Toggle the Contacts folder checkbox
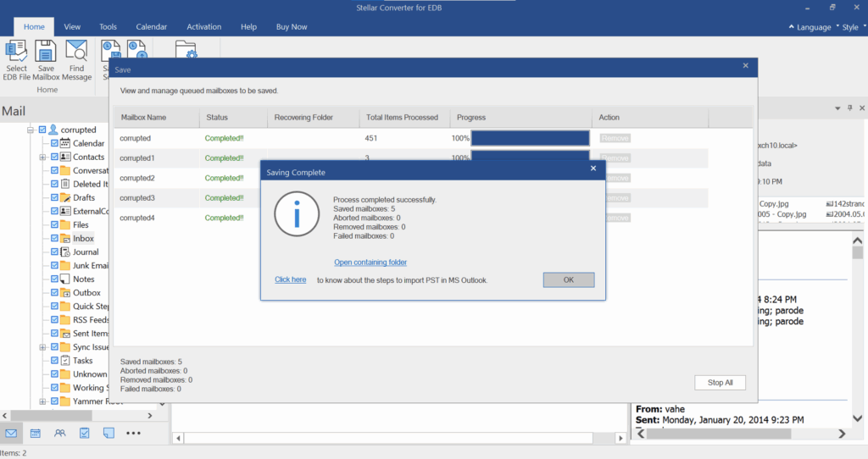This screenshot has width=868, height=459. click(x=54, y=157)
